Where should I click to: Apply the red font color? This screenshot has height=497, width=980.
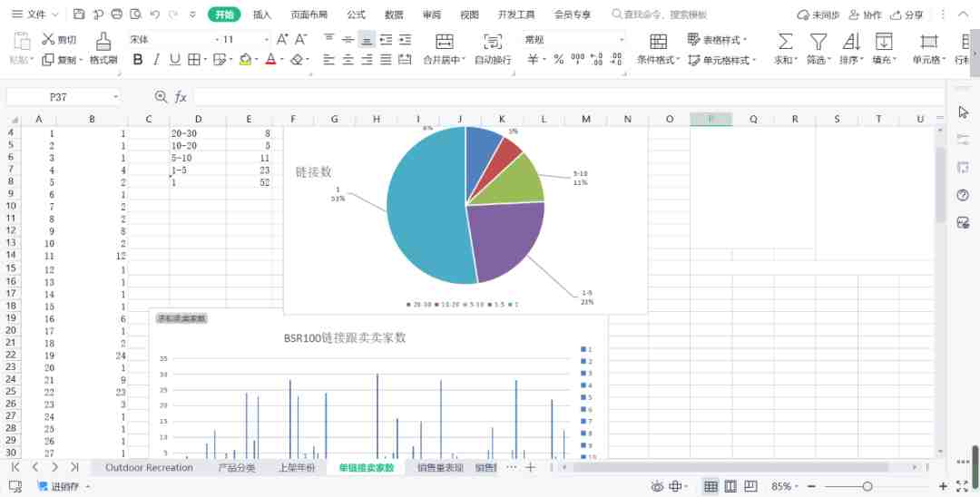270,60
